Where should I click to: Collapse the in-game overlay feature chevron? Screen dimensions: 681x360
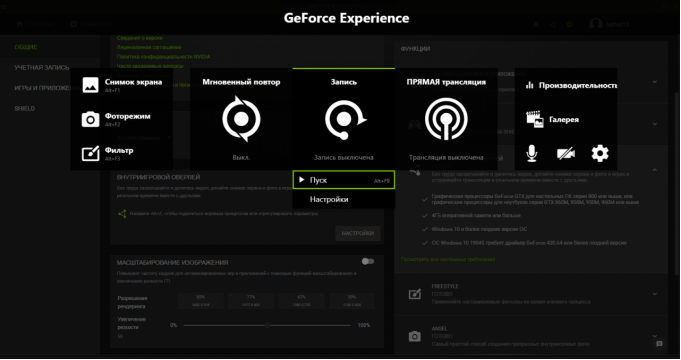[655, 170]
